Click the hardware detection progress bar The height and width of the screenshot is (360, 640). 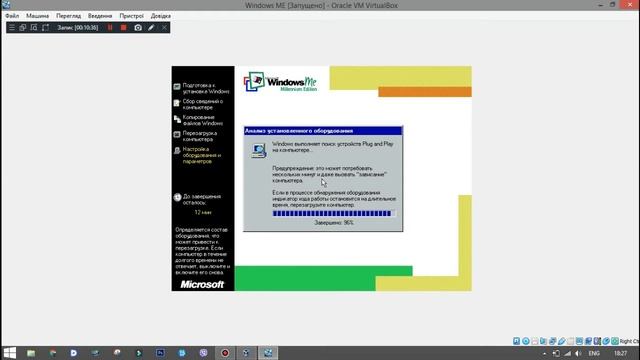pos(333,213)
